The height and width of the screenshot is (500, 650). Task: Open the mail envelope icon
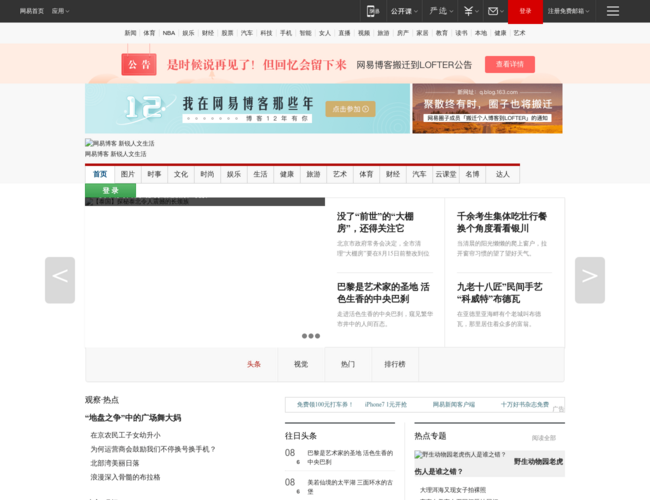496,11
